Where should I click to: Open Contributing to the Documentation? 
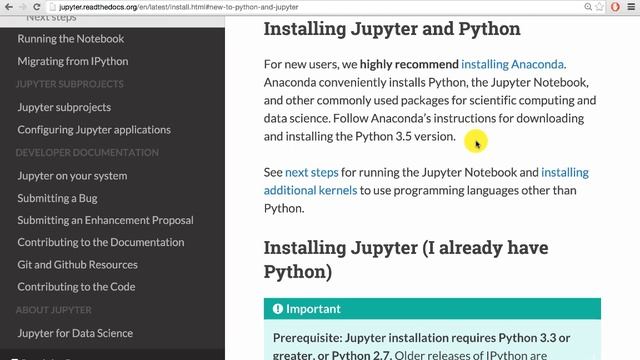tap(101, 242)
